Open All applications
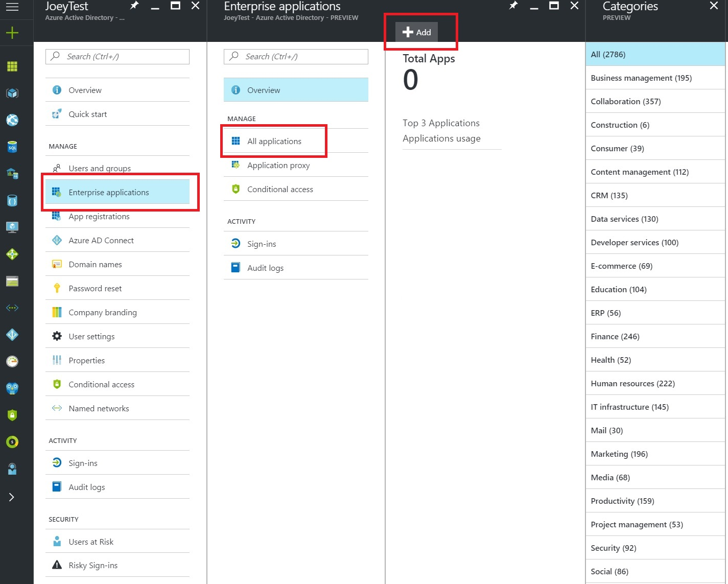 296,141
